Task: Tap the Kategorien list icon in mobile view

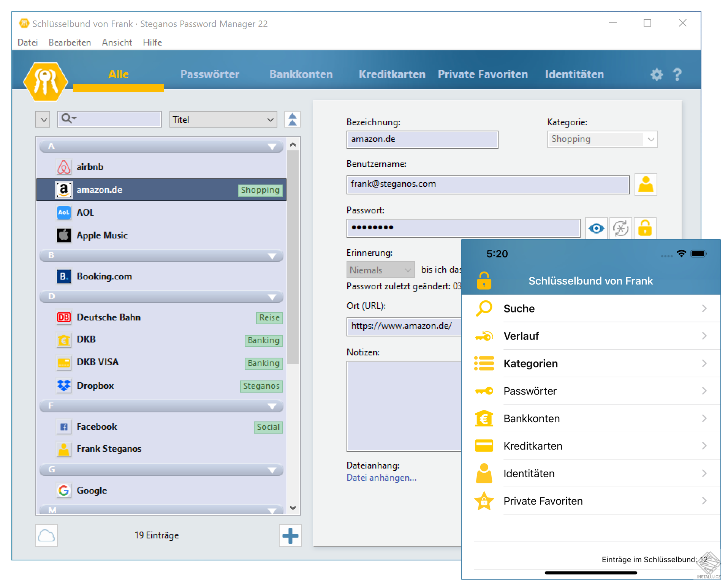Action: [x=484, y=363]
